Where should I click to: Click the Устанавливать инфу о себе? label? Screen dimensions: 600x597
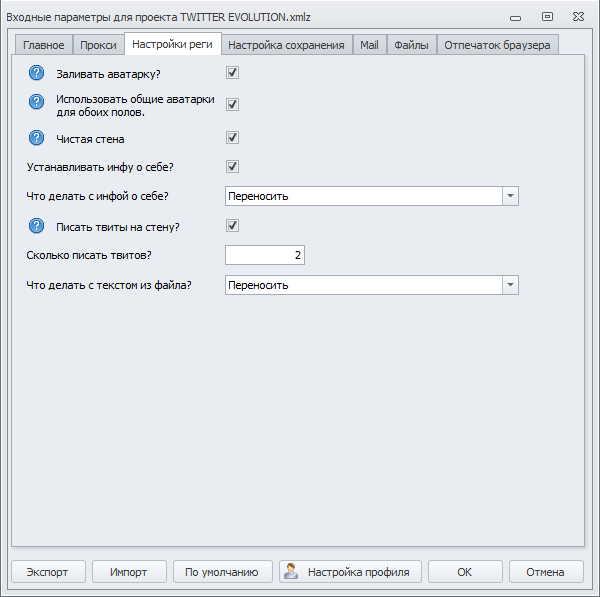(x=100, y=167)
